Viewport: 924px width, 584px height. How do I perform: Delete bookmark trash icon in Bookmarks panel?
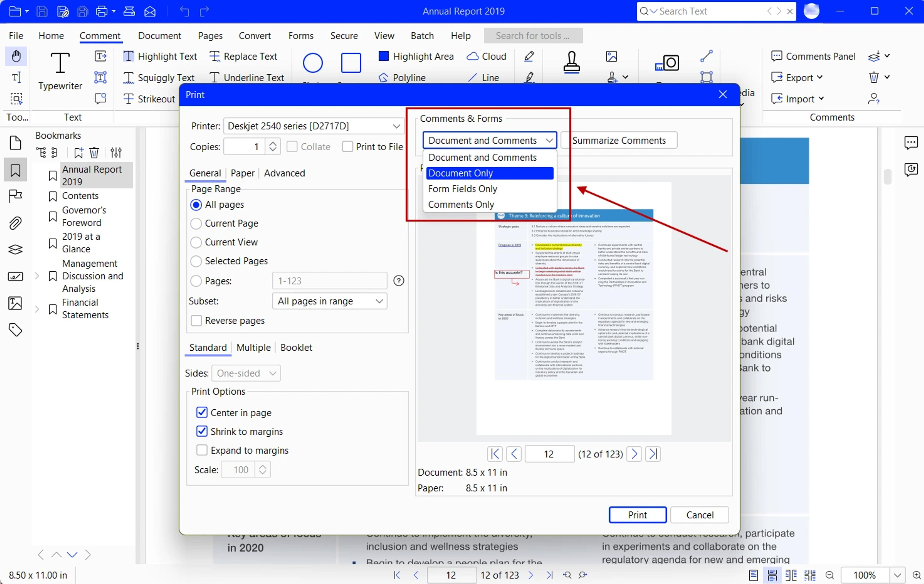pos(94,152)
